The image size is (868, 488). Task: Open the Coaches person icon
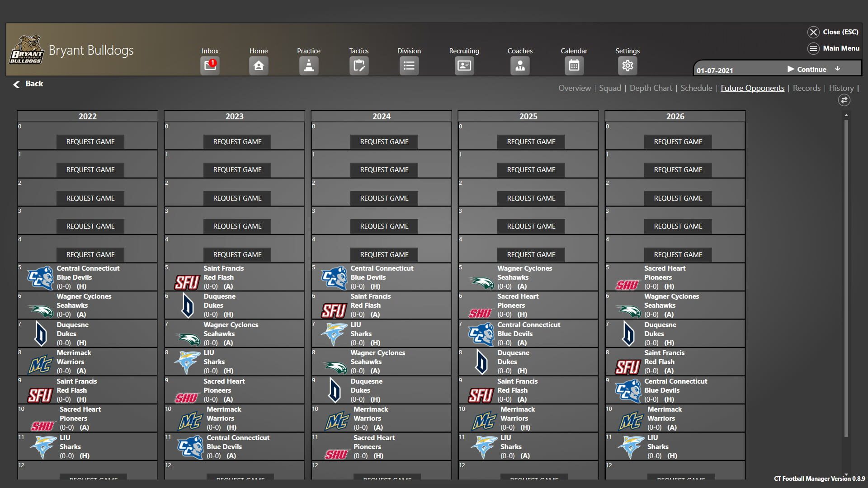point(520,66)
